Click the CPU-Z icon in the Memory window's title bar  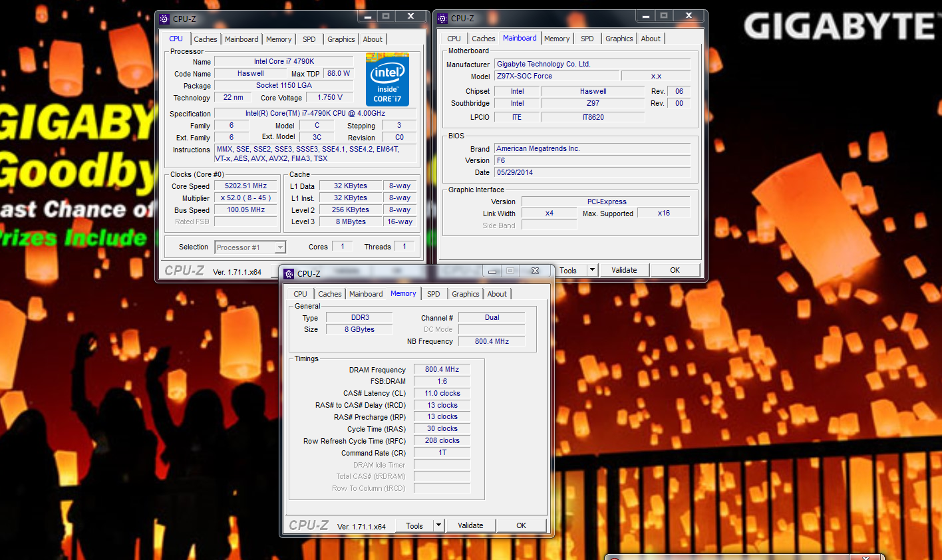[289, 273]
